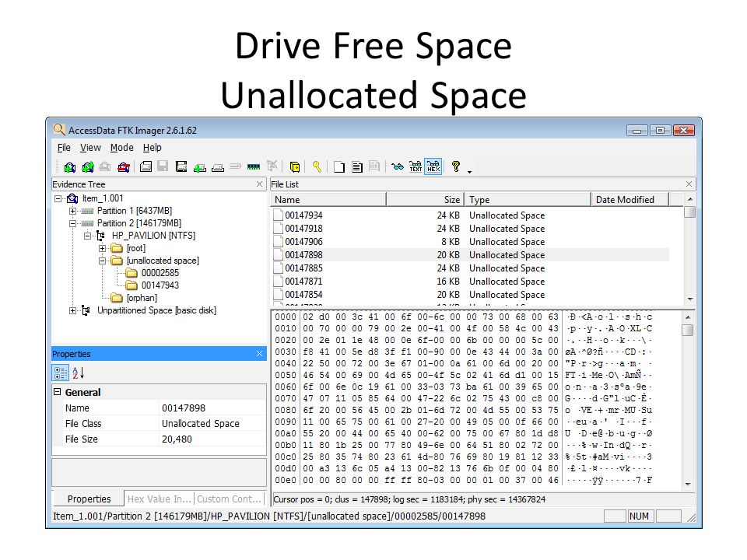Click hex offset 0040 row label

pos(286,363)
